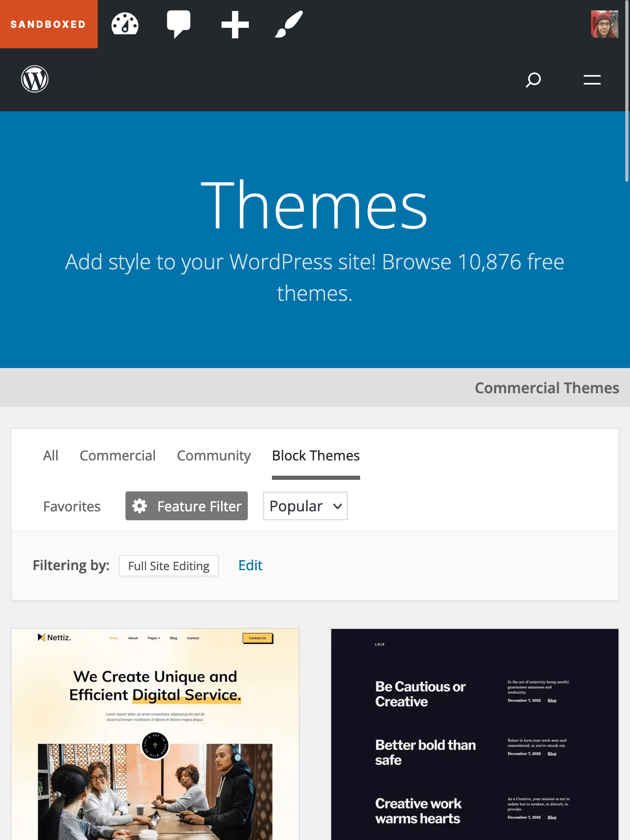Open the comments speech bubble icon
This screenshot has height=840, width=630.
[x=178, y=24]
